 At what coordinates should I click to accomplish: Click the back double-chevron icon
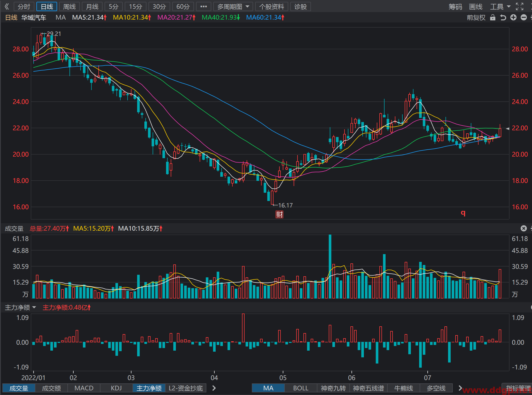click(7, 6)
